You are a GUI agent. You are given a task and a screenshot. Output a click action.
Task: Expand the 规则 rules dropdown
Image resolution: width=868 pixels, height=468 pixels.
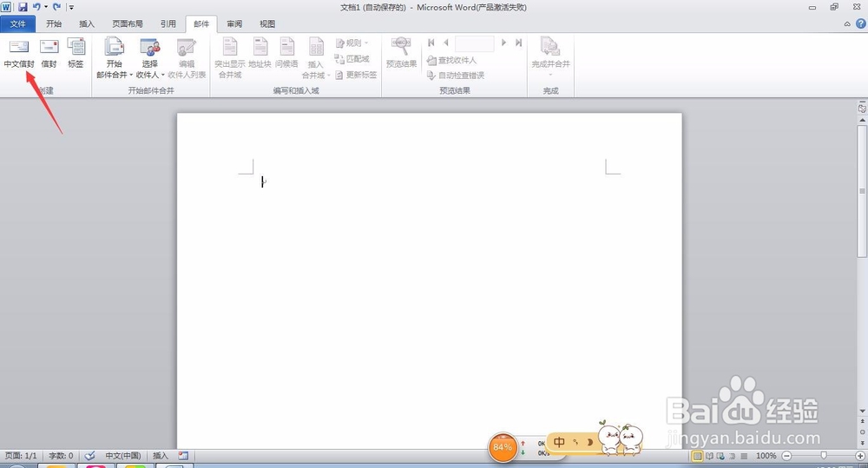[352, 43]
